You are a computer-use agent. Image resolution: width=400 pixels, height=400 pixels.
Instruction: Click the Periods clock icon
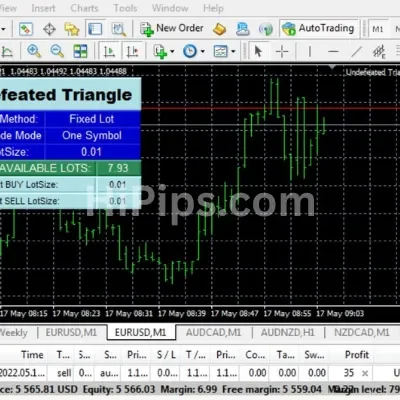click(x=190, y=51)
